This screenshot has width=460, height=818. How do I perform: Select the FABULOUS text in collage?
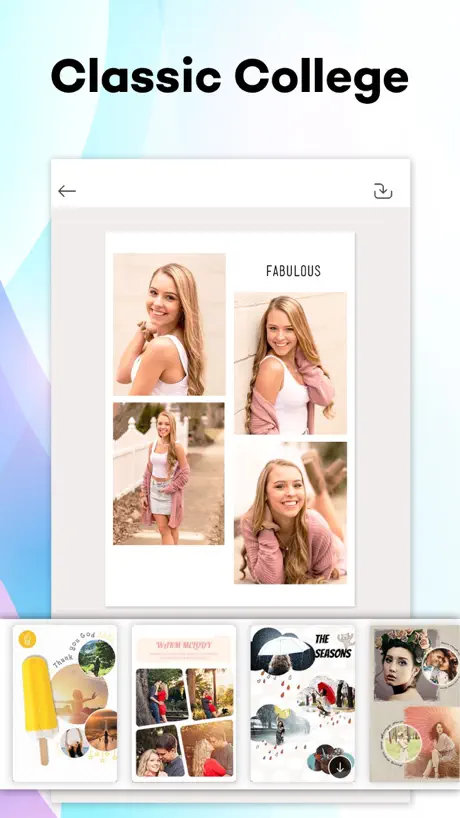[293, 271]
